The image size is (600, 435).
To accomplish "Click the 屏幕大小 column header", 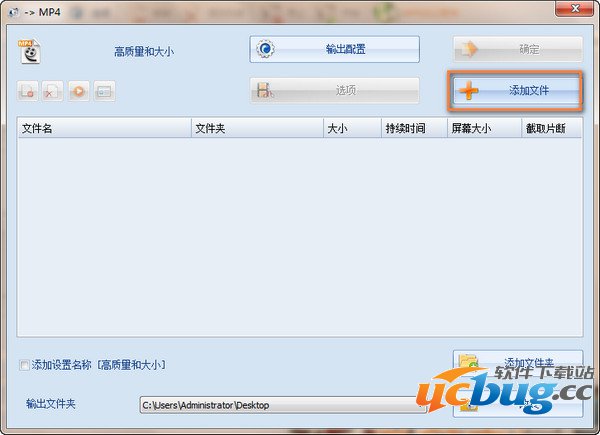I will pos(484,128).
